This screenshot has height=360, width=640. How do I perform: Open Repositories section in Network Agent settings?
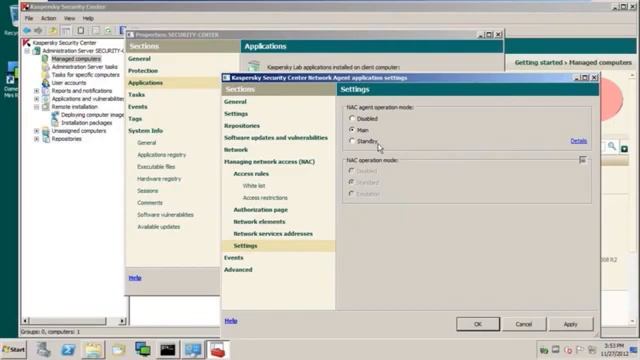[x=242, y=126]
